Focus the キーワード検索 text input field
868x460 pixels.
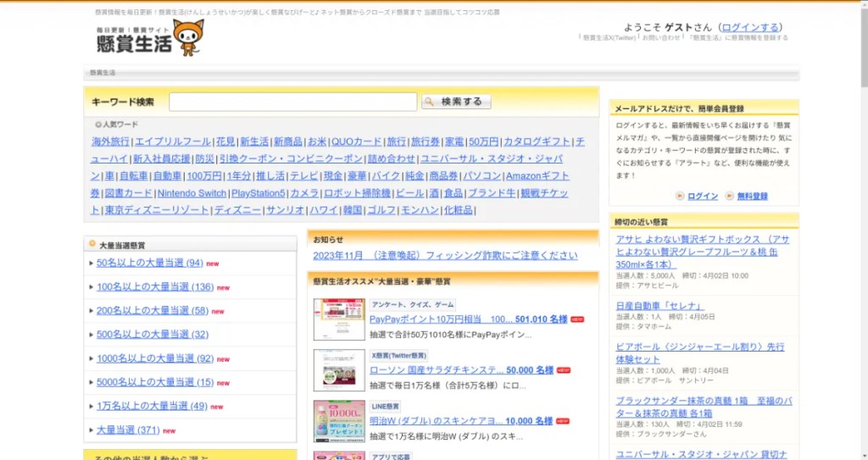(292, 102)
